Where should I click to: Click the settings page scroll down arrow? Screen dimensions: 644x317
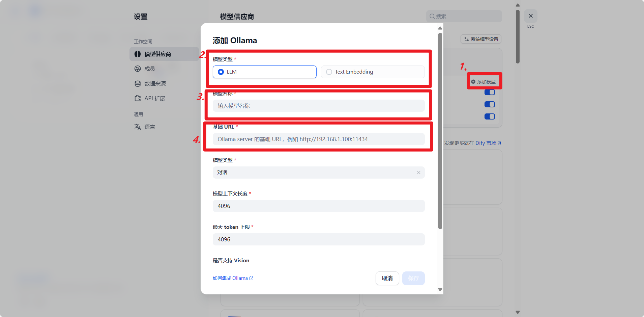point(518,312)
